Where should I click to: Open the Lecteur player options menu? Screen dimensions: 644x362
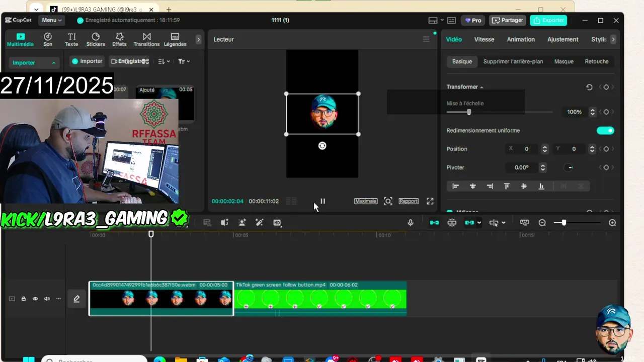click(x=426, y=39)
